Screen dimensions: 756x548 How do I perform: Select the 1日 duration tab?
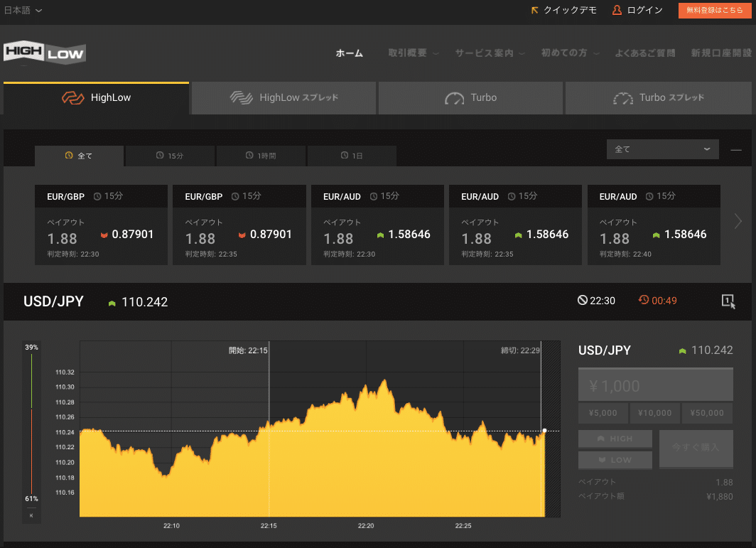(352, 156)
